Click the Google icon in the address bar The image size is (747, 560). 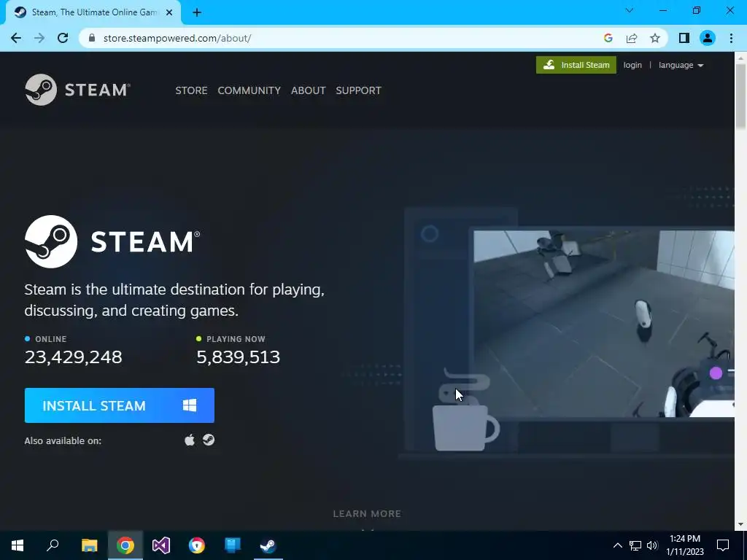coord(608,38)
